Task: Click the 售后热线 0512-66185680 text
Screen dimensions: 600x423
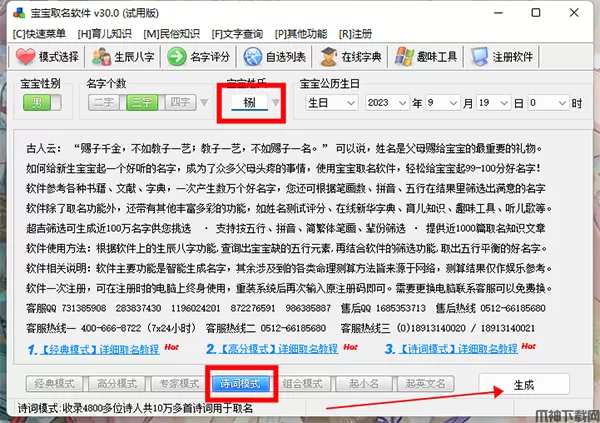Action: [x=491, y=308]
